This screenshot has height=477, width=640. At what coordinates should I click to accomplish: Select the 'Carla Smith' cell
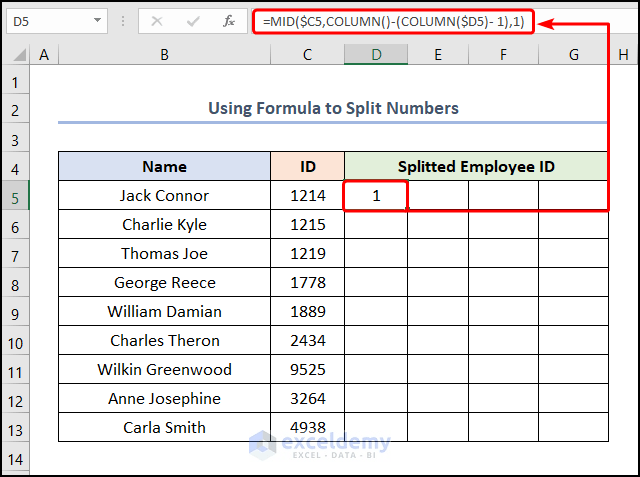pyautogui.click(x=164, y=427)
